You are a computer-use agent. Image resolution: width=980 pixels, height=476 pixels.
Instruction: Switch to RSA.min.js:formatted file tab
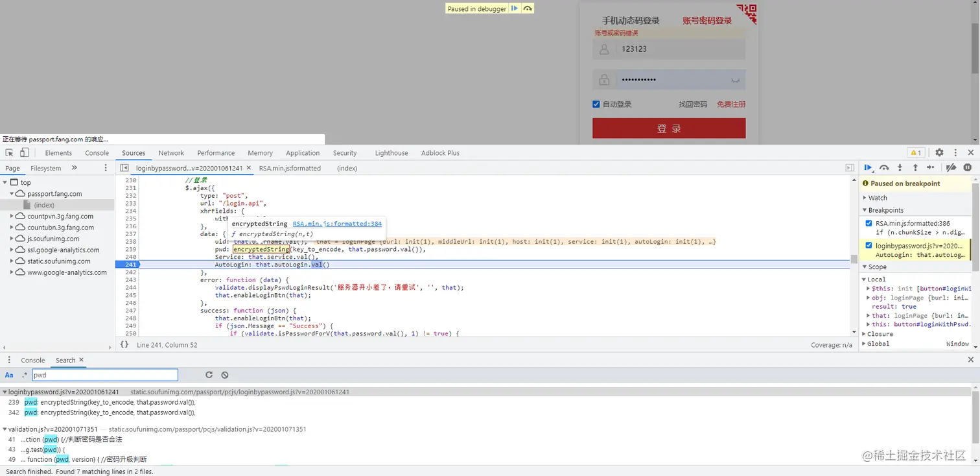(290, 168)
